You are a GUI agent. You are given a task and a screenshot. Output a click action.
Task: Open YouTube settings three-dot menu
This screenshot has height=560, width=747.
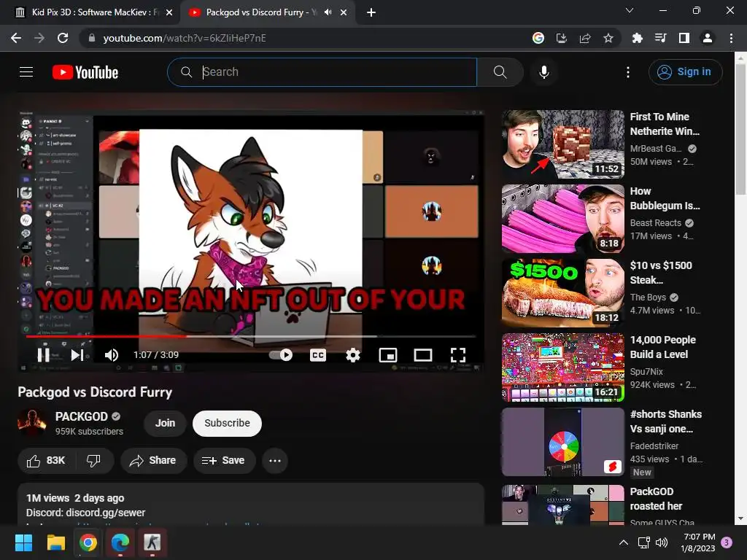(628, 72)
